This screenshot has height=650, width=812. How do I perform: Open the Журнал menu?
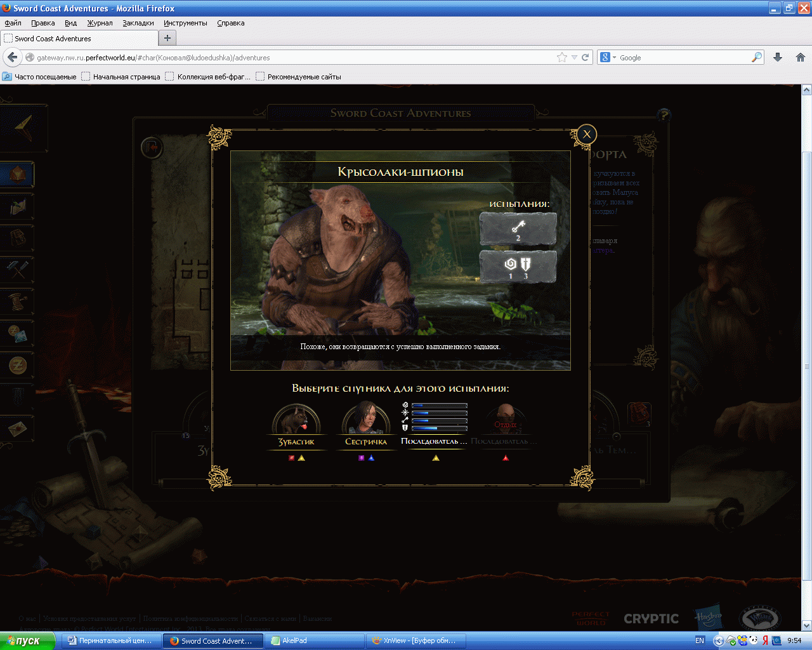coord(100,23)
